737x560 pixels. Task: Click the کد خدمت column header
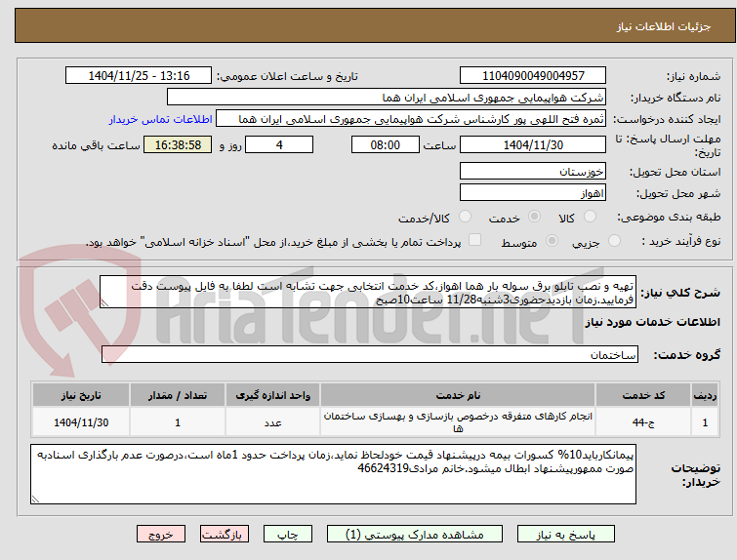point(643,395)
